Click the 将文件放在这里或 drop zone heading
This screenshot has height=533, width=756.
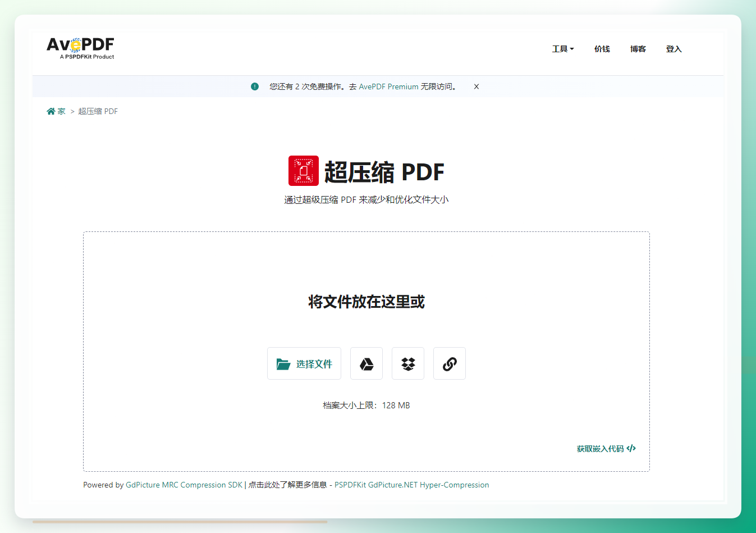[x=366, y=302]
